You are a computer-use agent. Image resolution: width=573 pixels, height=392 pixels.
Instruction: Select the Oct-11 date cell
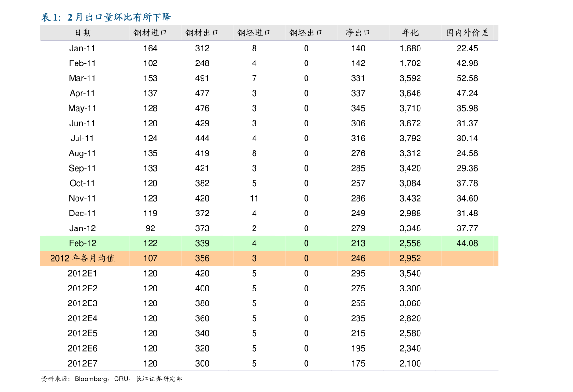point(82,183)
